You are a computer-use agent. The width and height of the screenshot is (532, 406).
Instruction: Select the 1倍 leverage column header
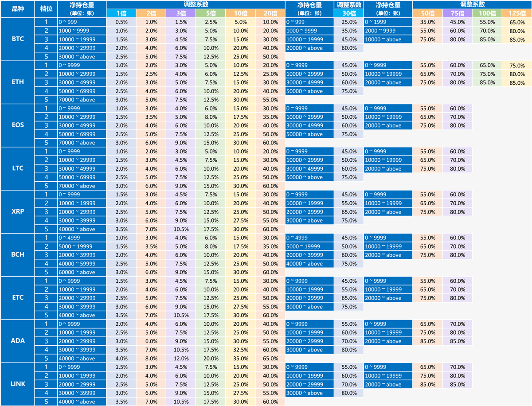(121, 13)
